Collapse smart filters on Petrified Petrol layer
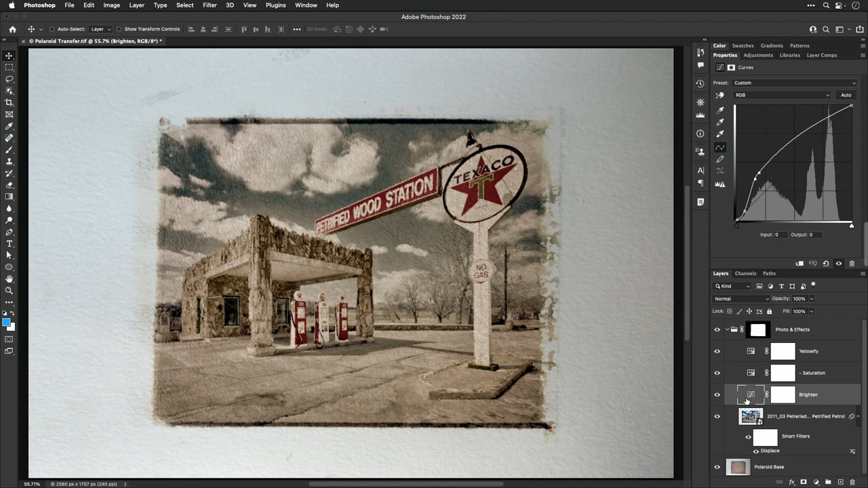This screenshot has height=488, width=868. (x=859, y=416)
